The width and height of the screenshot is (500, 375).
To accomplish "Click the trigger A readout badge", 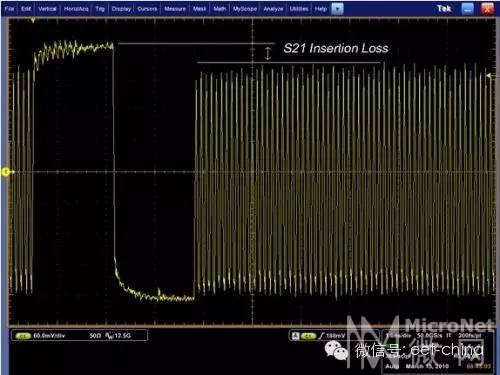I will click(x=295, y=336).
